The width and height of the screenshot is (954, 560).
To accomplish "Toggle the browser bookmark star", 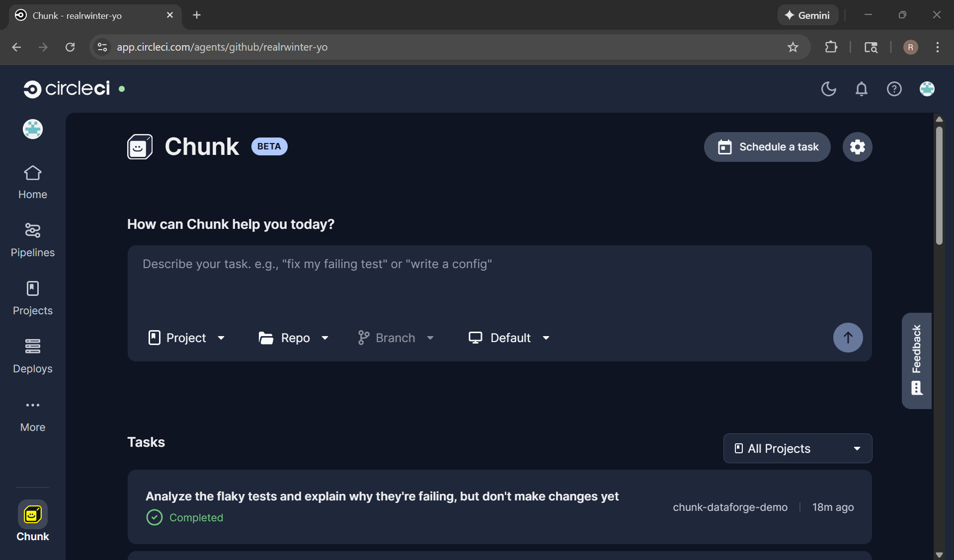I will pos(793,47).
